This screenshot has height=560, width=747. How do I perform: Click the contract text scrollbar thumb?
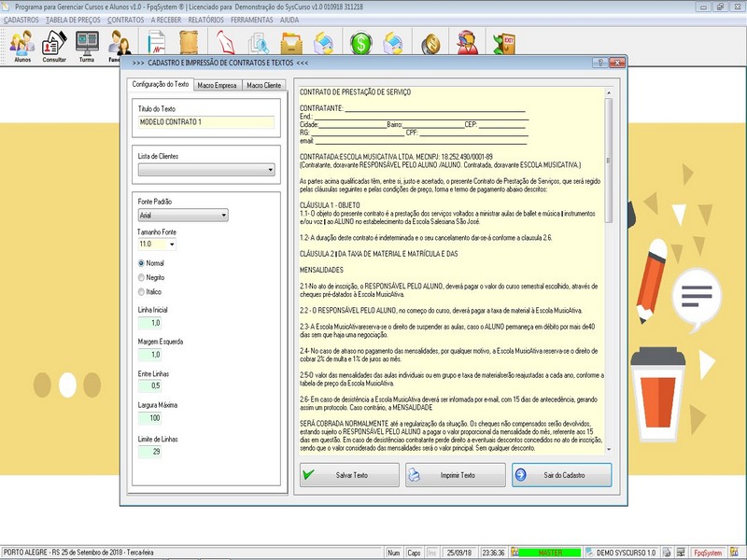tap(609, 160)
